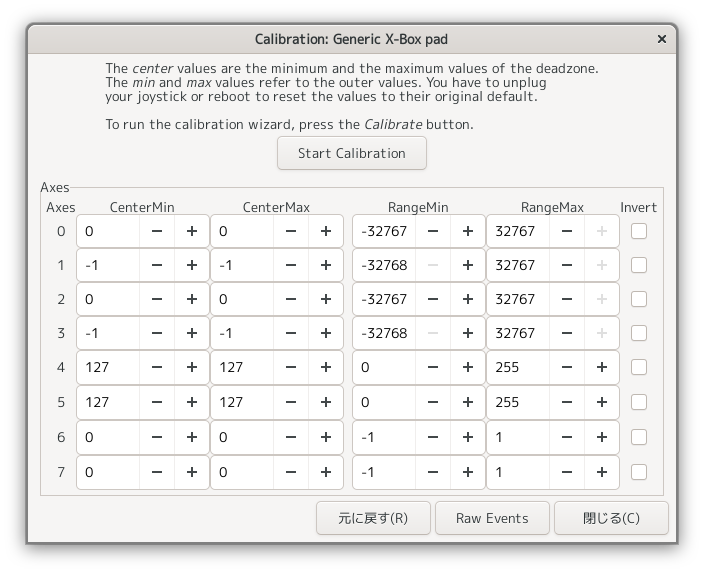Decrease CenterMax for axis 0
Screen dimensions: 704x573
click(290, 231)
